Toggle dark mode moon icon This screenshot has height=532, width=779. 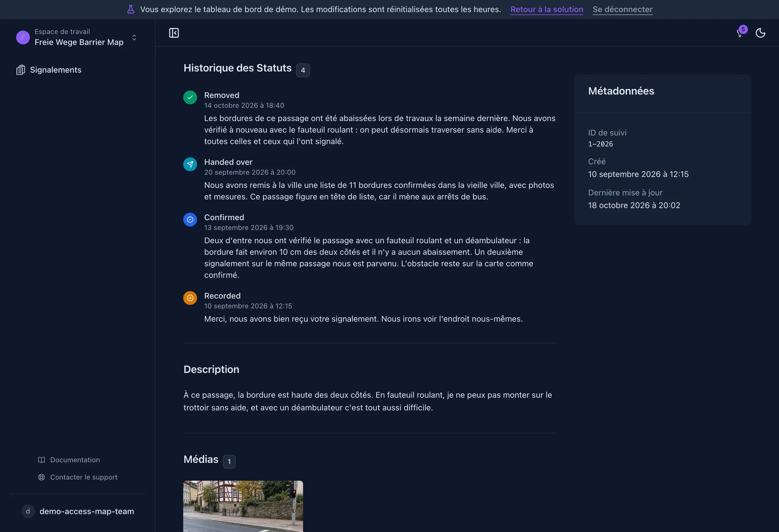760,33
